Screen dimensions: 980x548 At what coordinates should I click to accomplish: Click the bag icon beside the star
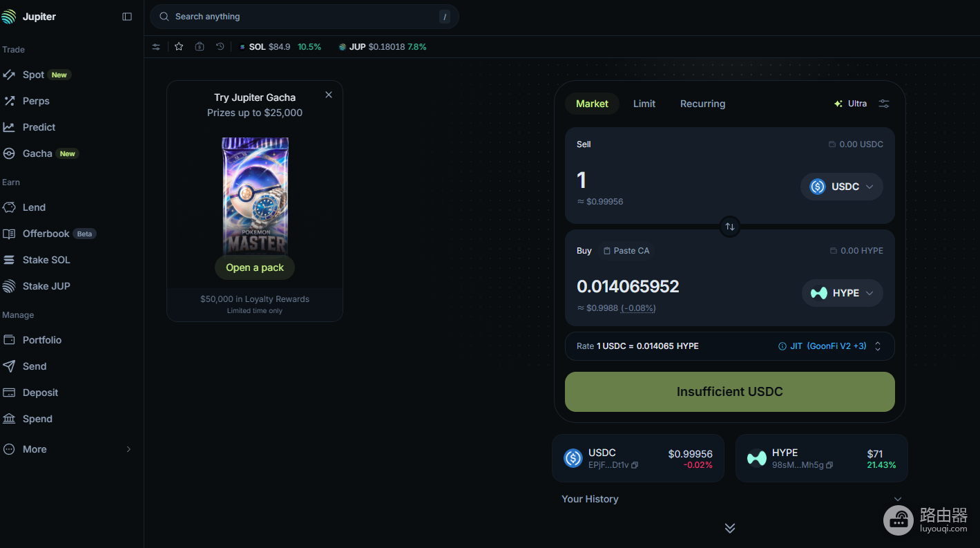coord(200,47)
